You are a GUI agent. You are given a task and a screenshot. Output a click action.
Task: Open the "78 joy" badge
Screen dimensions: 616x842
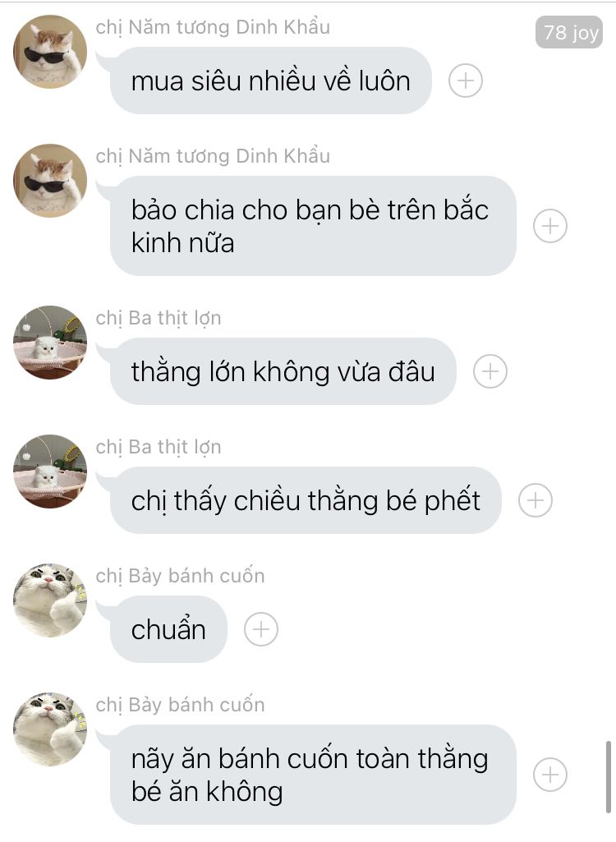click(x=569, y=32)
